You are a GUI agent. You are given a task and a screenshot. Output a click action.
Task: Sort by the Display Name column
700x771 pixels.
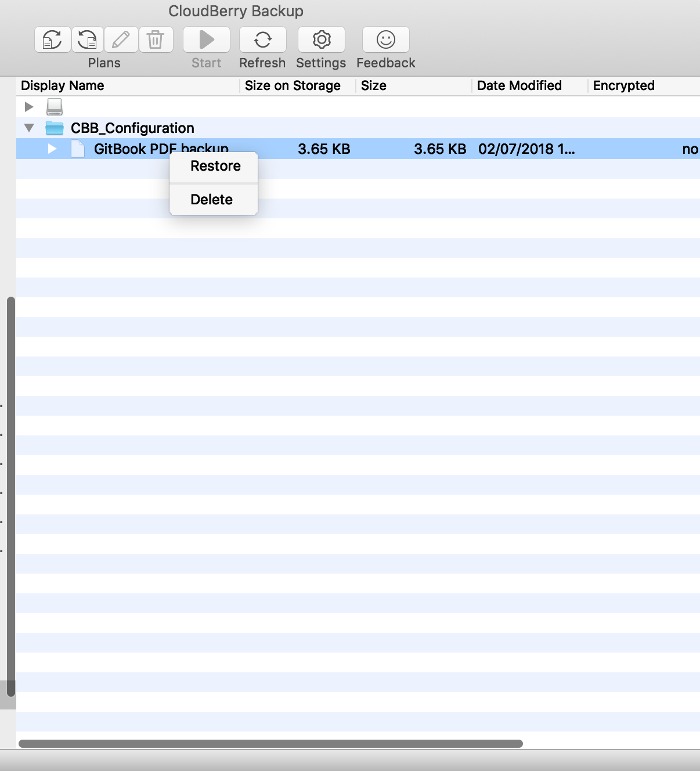(x=63, y=86)
